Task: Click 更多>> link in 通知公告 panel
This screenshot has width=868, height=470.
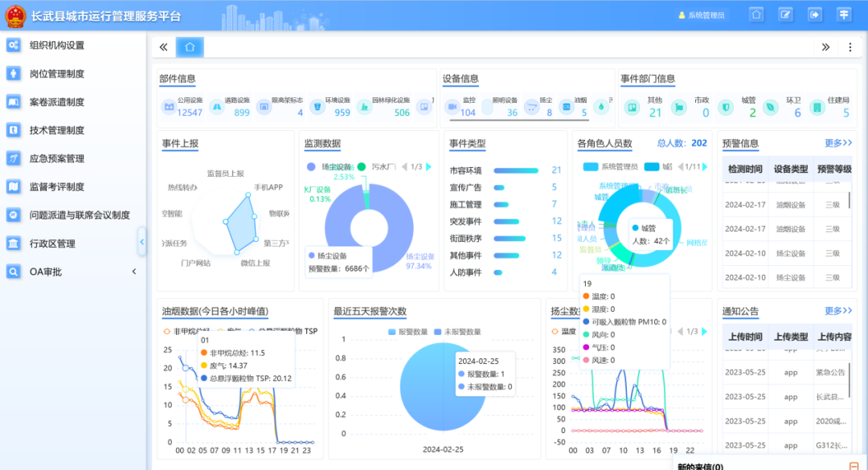Action: tap(838, 311)
